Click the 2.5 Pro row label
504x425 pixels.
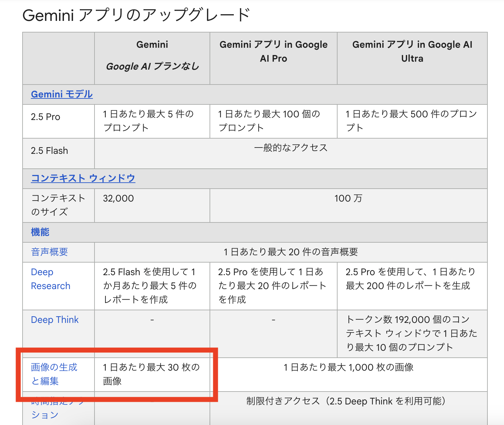[x=45, y=117]
